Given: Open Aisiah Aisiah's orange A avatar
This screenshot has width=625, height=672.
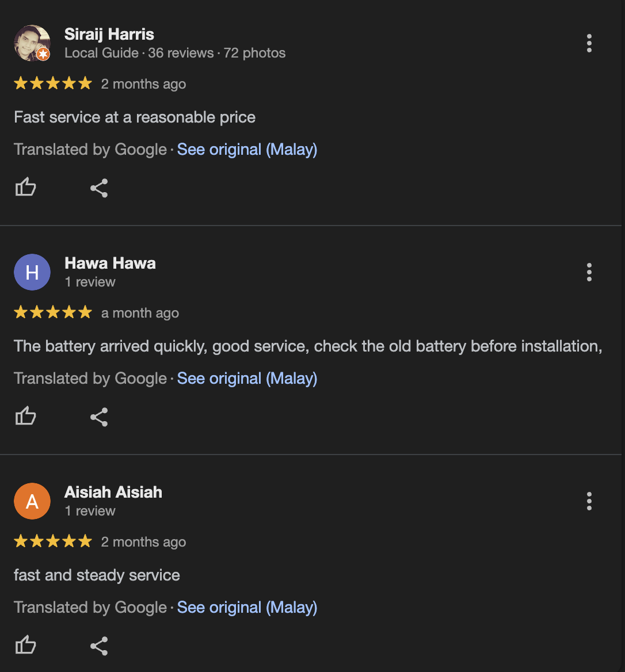Looking at the screenshot, I should (32, 501).
